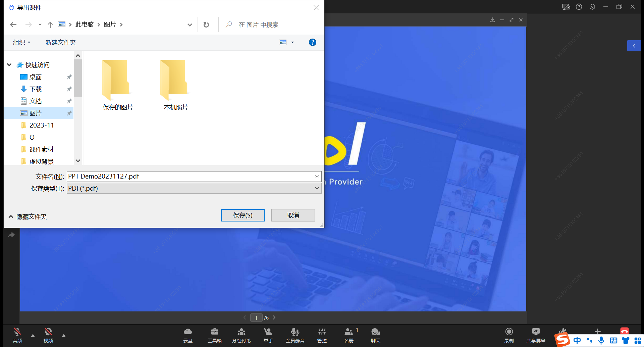The image size is (644, 347).
Task: Click the 文件名 input field
Action: 190,177
